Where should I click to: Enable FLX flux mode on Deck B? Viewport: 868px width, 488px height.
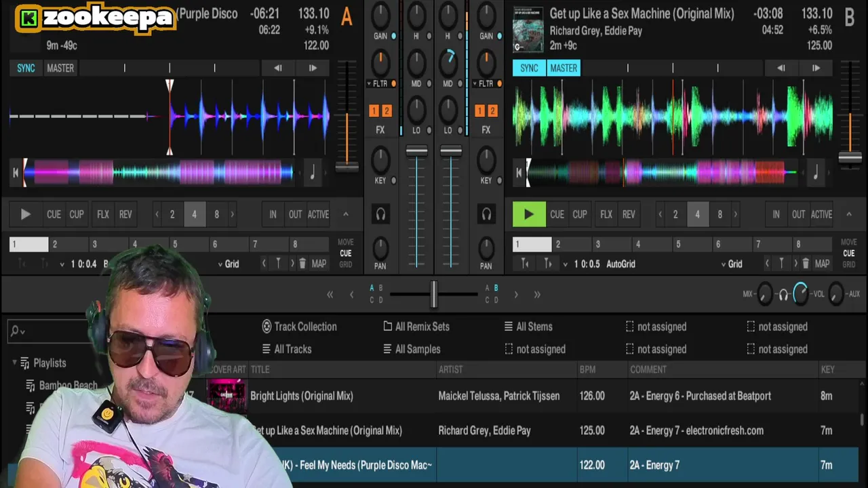606,214
